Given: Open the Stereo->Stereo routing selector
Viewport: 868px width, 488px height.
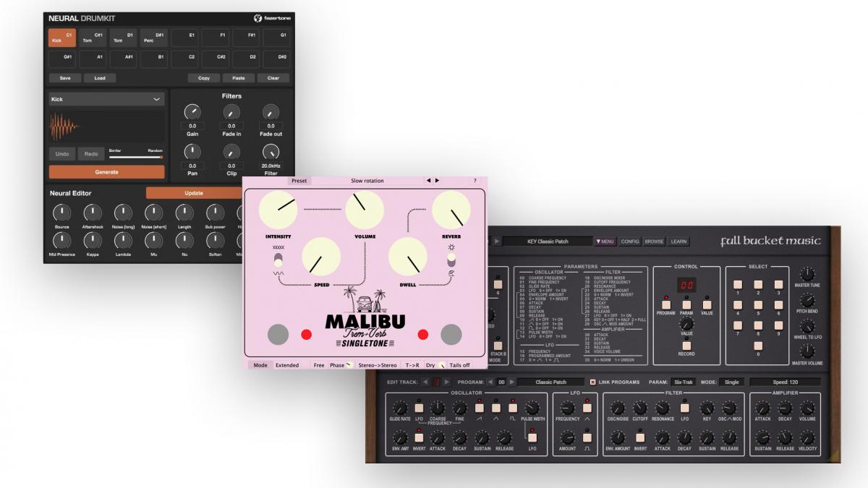Looking at the screenshot, I should point(378,365).
